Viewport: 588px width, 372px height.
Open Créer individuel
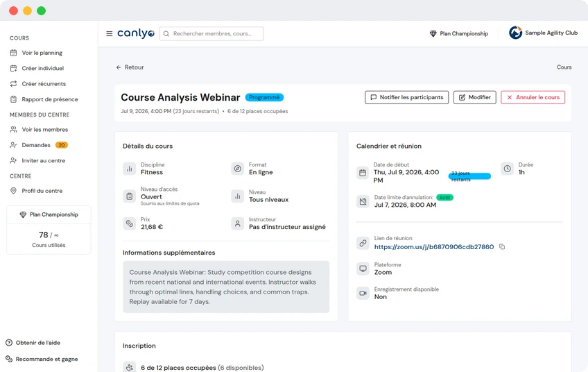click(43, 68)
